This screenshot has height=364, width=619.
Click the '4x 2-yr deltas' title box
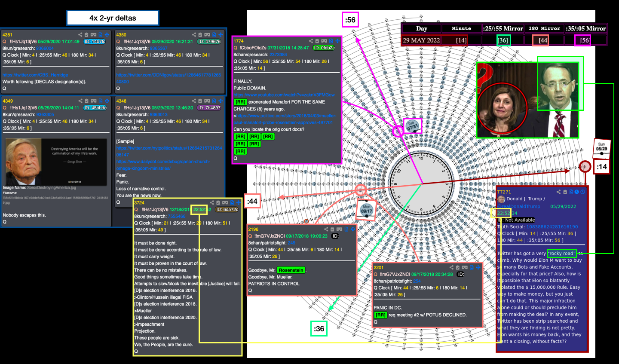tap(113, 18)
